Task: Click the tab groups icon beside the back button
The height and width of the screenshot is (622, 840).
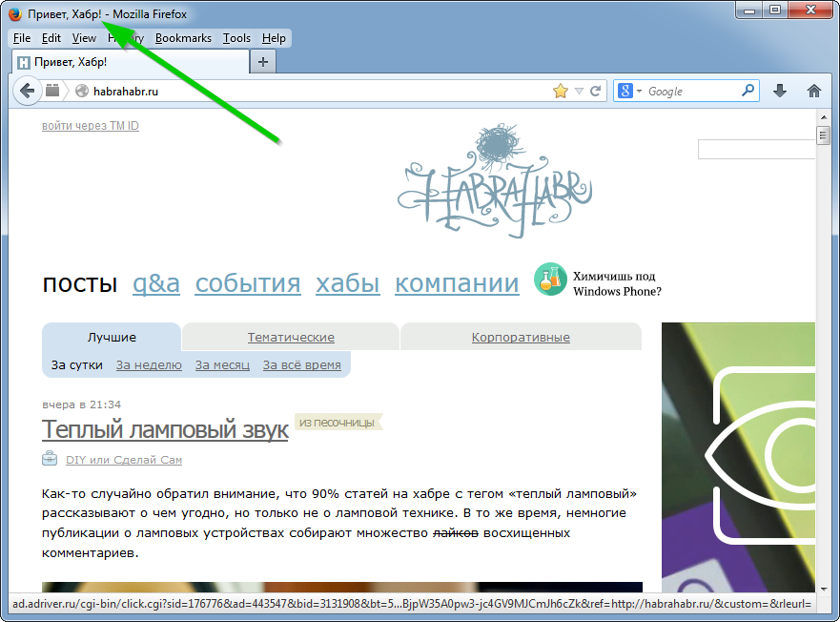Action: pos(52,90)
